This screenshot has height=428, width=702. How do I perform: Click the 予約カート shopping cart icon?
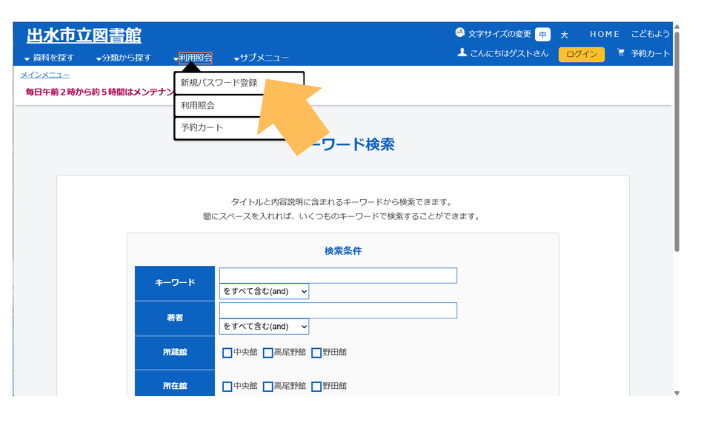pos(621,53)
